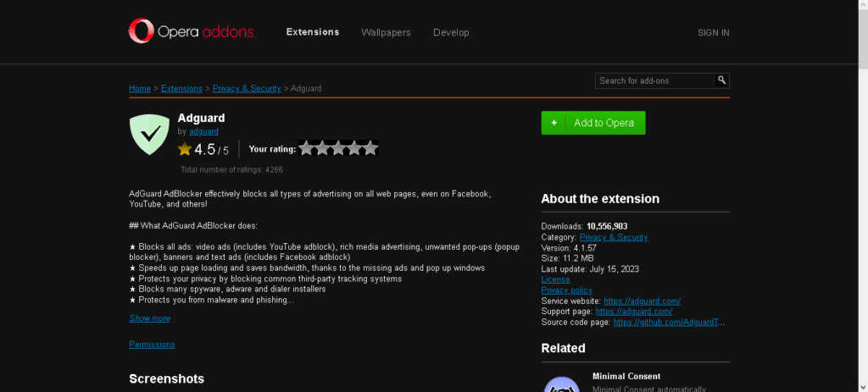The image size is (868, 392).
Task: Open the Privacy policy link
Action: pyautogui.click(x=567, y=290)
